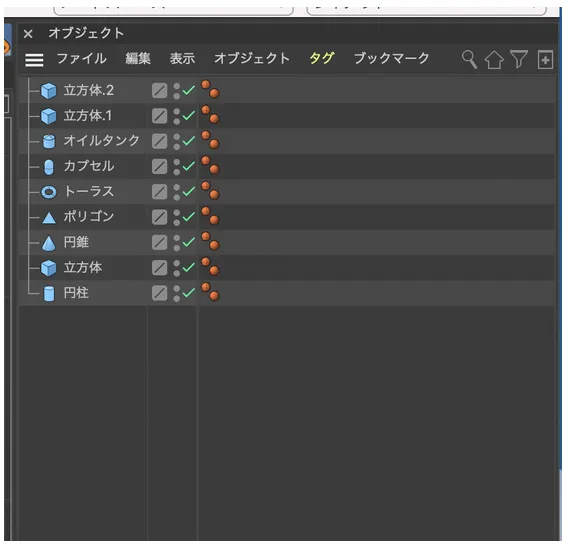
Task: Click the layer square for トーラス
Action: (x=159, y=192)
